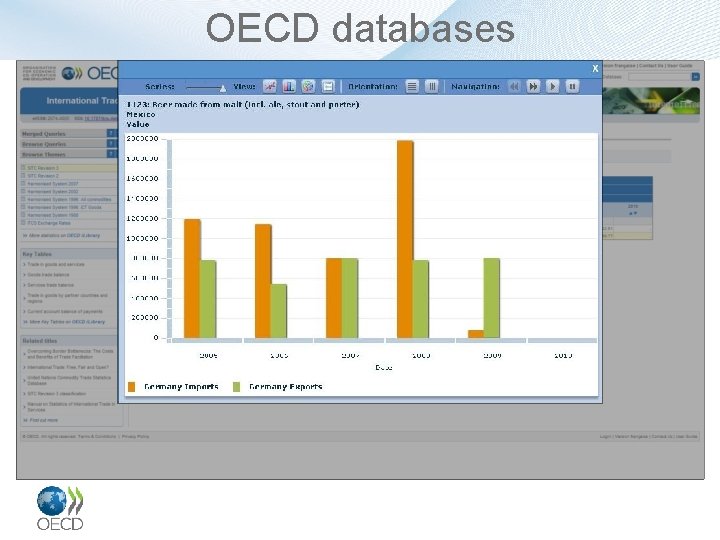Screen dimensions: 720x540
Task: Expand Harmonised System 1996: ICT Goods node
Action: pyautogui.click(x=23, y=207)
